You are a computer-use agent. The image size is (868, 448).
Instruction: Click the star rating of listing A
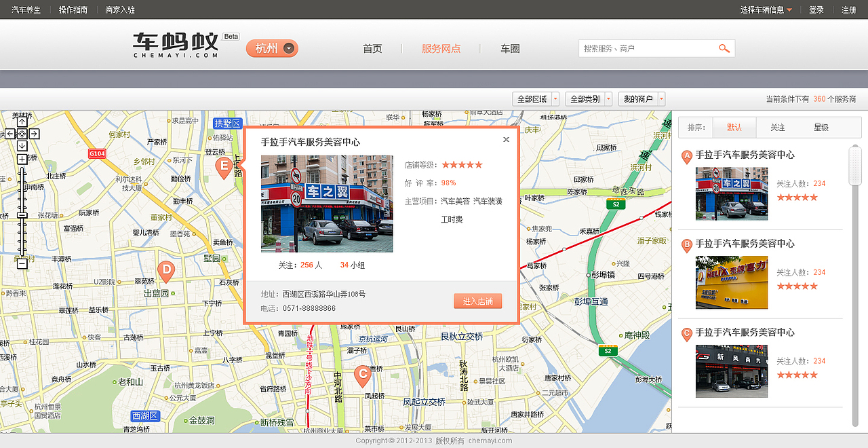tap(797, 198)
